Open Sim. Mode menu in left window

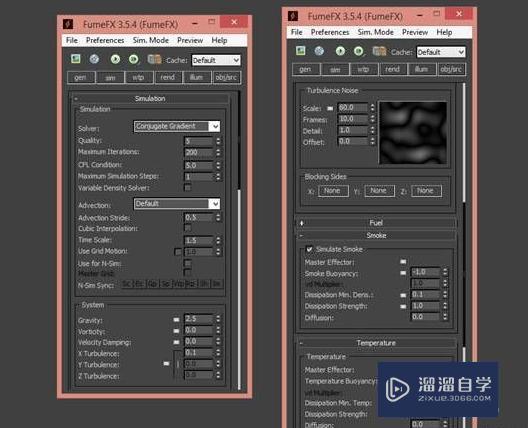tap(151, 40)
